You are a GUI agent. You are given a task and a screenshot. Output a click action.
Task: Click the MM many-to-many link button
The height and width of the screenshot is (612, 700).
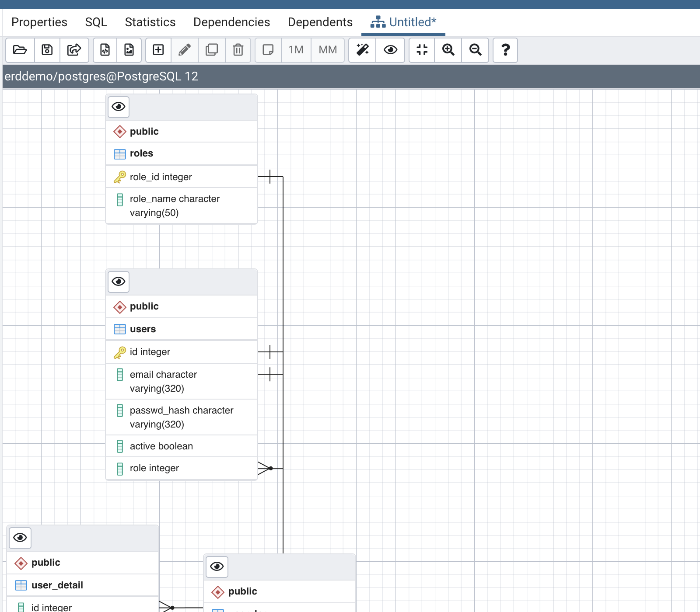[328, 50]
